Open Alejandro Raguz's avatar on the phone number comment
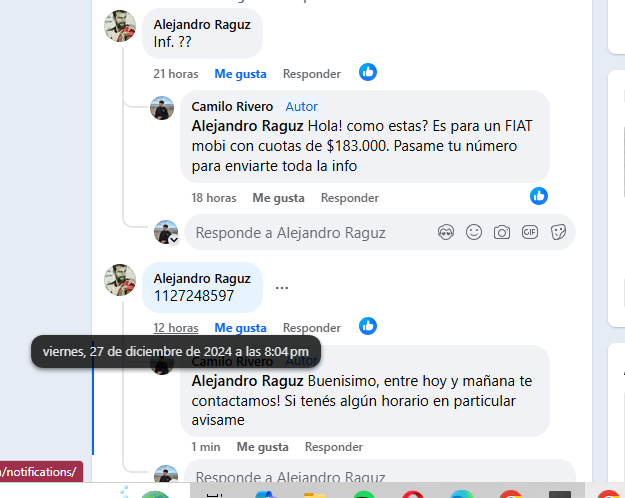Viewport: 625px width, 498px height. [x=120, y=280]
